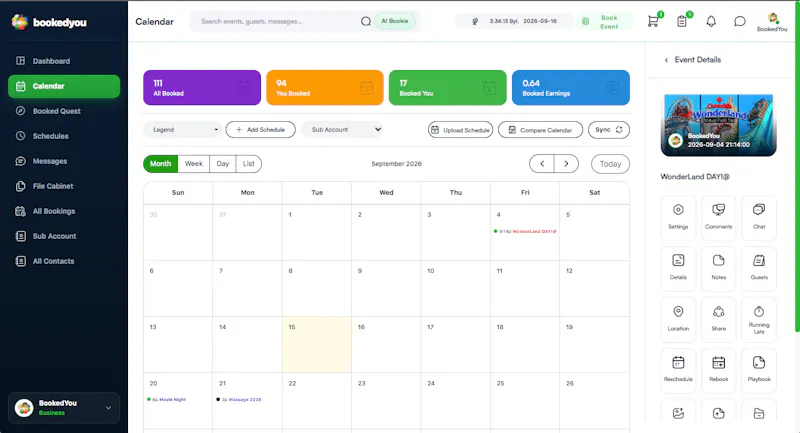Click Add Schedule button
The width and height of the screenshot is (800, 433).
[260, 130]
